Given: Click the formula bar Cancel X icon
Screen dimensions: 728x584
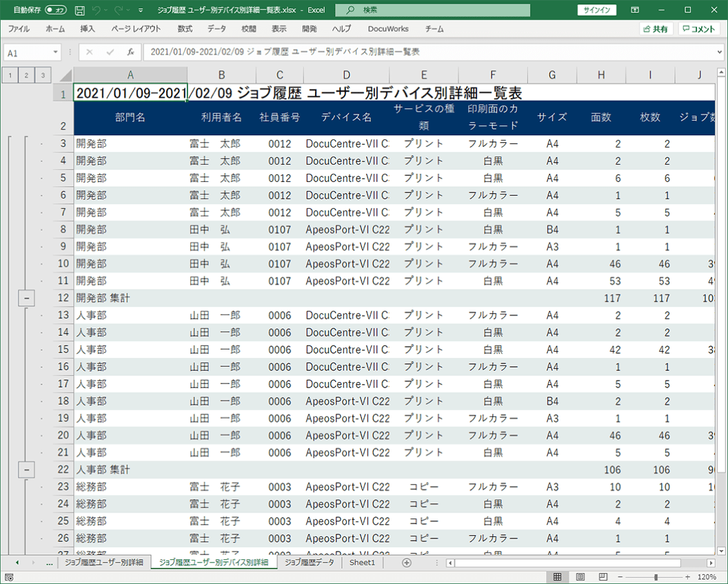Looking at the screenshot, I should click(90, 52).
